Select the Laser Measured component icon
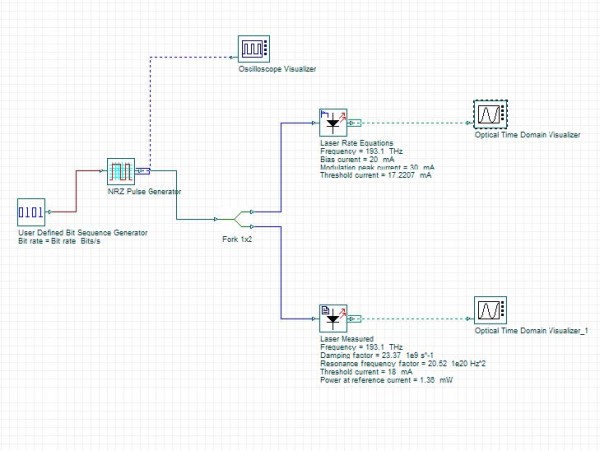The image size is (600, 451). [333, 319]
